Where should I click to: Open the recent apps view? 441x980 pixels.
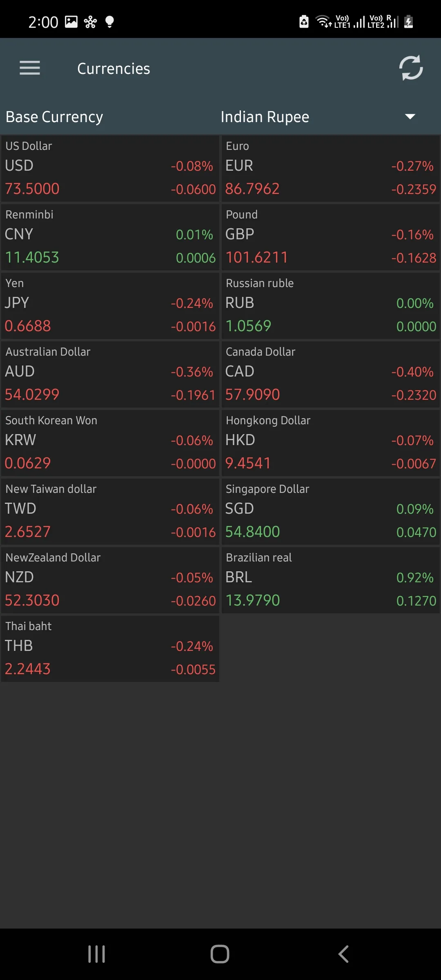96,954
